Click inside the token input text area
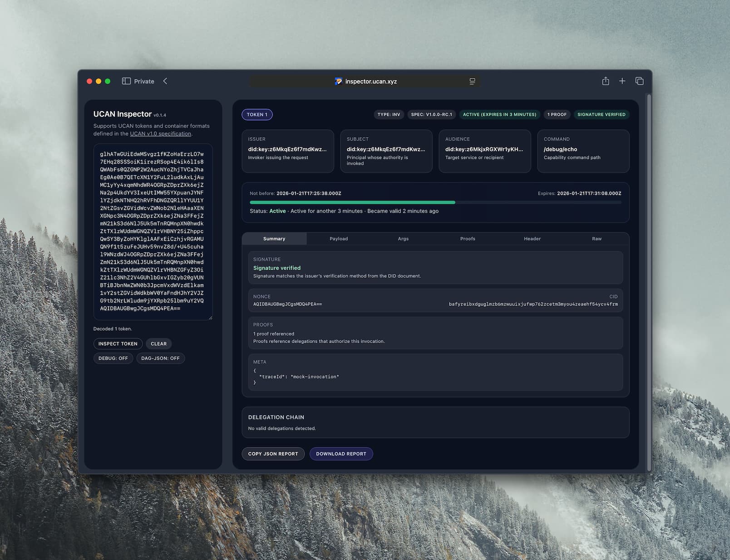 [153, 231]
